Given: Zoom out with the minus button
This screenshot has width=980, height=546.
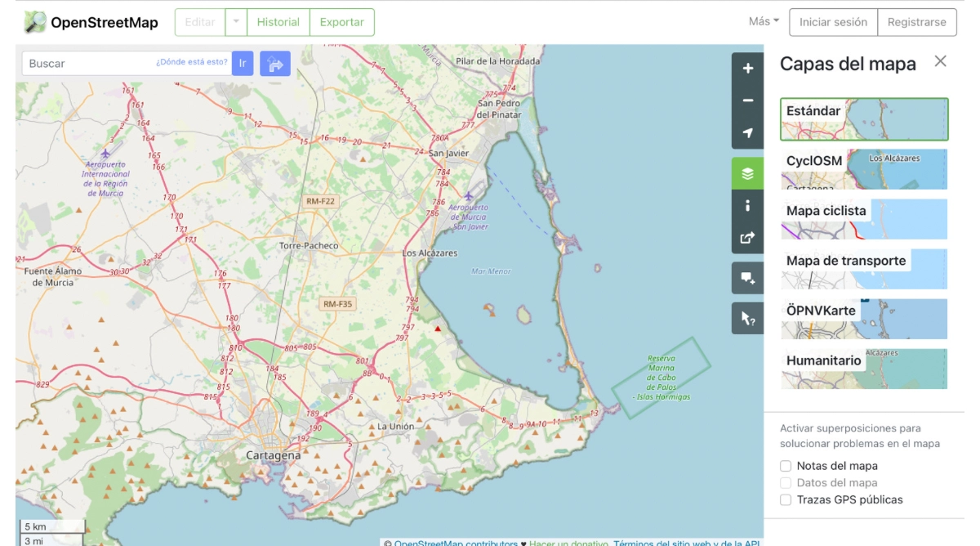Looking at the screenshot, I should [x=747, y=101].
